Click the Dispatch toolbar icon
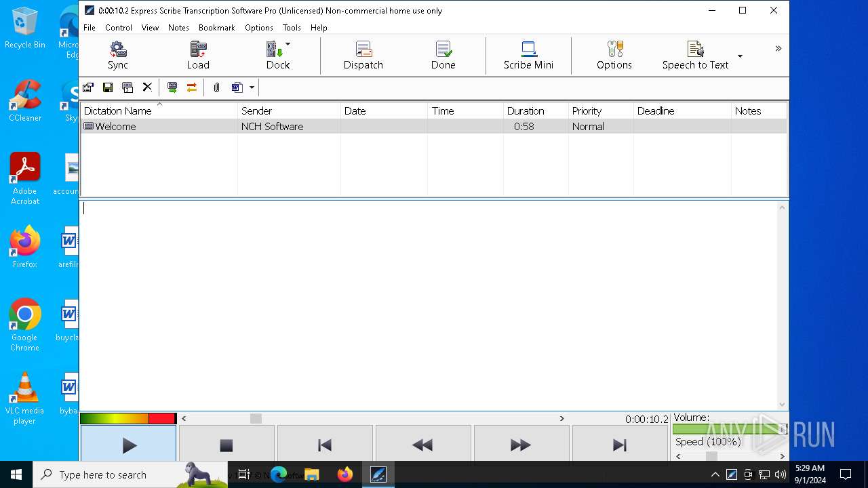Screen dimensions: 868x488 (x=363, y=56)
